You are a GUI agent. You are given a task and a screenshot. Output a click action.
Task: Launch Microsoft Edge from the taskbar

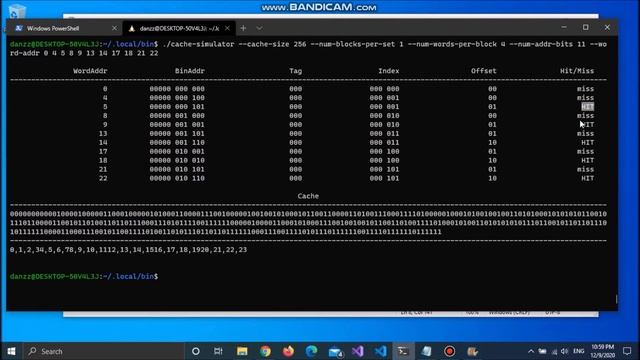click(311, 351)
